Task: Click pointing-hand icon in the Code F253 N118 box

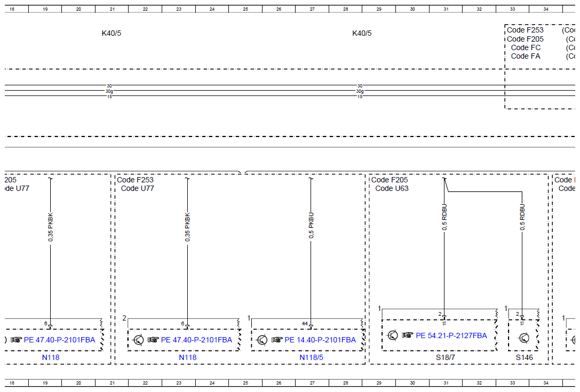Action: pyautogui.click(x=153, y=340)
